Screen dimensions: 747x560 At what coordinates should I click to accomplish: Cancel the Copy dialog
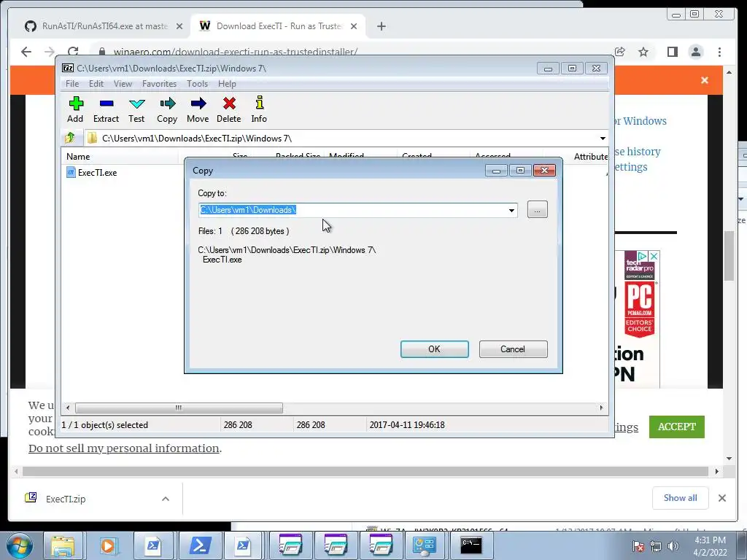click(513, 349)
